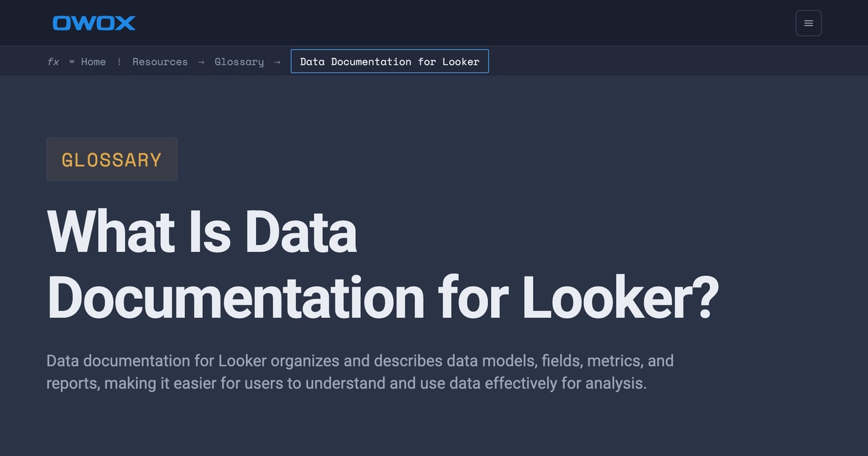Click the 'What Is Data Documentation for Looker?' heading
This screenshot has width=868, height=456.
383,264
